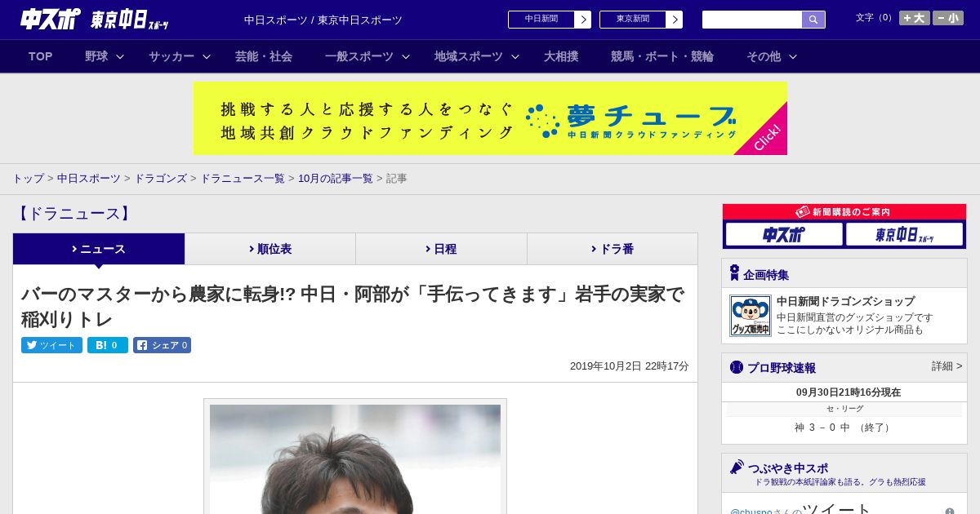This screenshot has width=980, height=514.
Task: Focus the header search input field
Action: (752, 20)
